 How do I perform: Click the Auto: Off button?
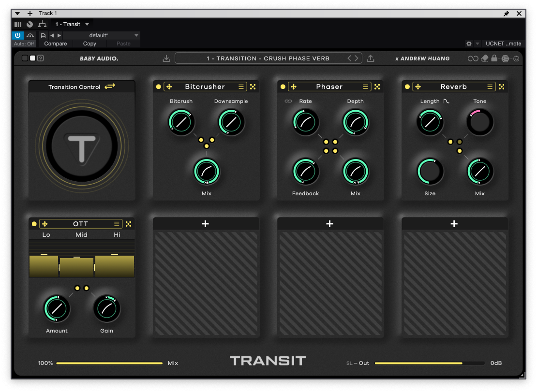coord(24,44)
